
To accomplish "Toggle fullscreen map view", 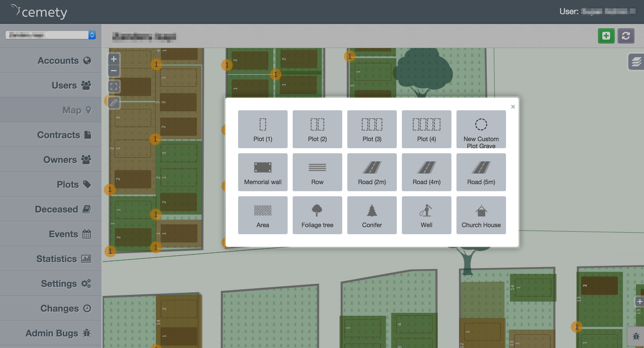I will pyautogui.click(x=114, y=86).
